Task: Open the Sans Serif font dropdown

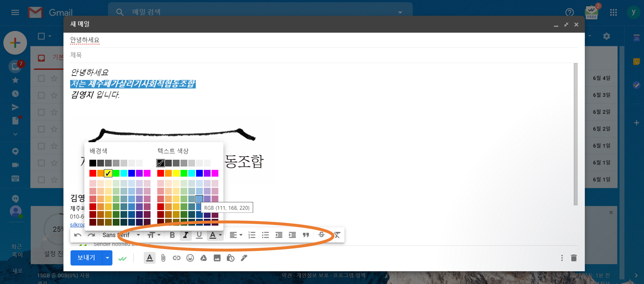Action: pyautogui.click(x=121, y=235)
